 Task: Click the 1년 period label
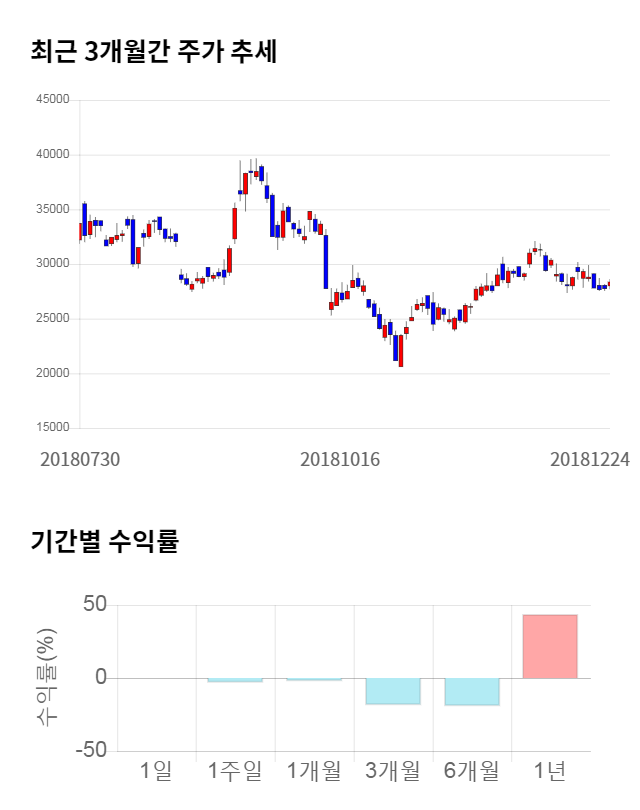(x=550, y=771)
